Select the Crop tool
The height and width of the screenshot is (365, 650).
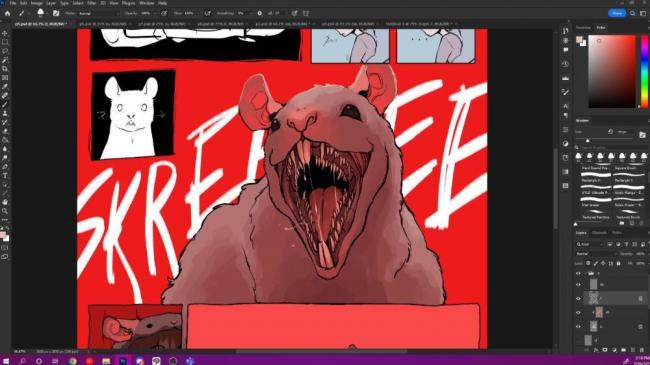tap(5, 69)
